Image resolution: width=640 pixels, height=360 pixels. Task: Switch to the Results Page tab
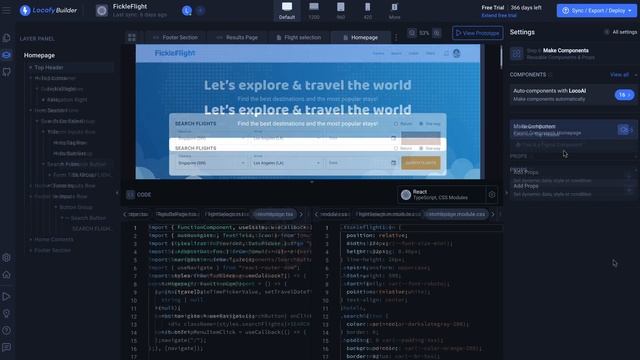[237, 38]
